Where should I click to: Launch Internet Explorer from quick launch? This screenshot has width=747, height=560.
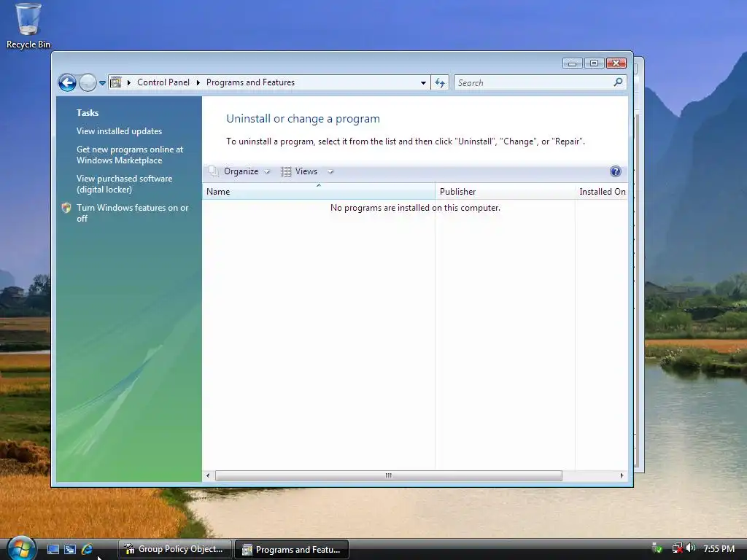(x=87, y=550)
